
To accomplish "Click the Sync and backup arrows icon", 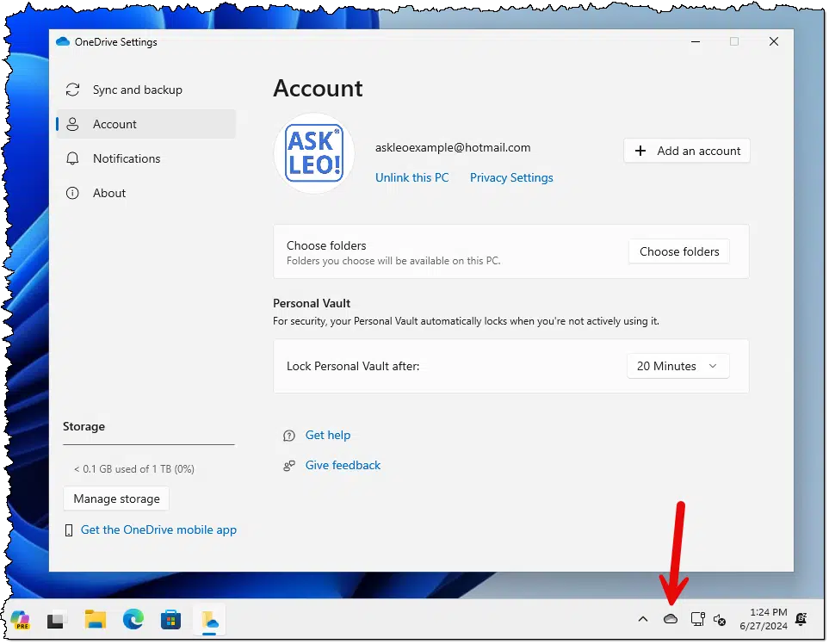I will coord(72,90).
